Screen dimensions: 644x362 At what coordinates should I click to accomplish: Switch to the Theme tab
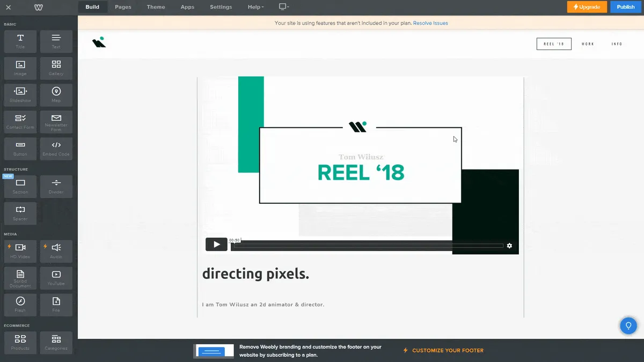[x=156, y=7]
